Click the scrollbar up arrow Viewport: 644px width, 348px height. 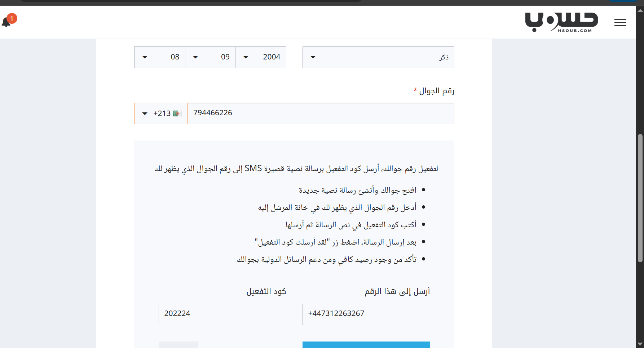[x=640, y=10]
